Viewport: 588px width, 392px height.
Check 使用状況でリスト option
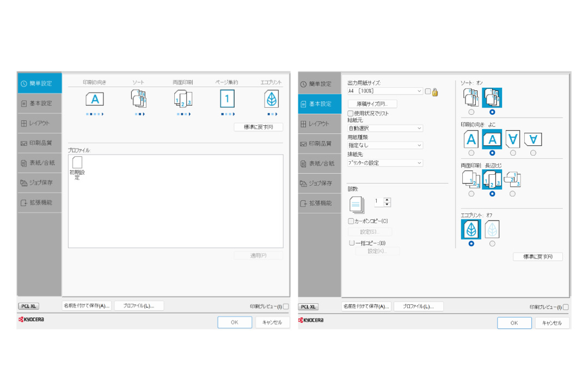pos(351,113)
